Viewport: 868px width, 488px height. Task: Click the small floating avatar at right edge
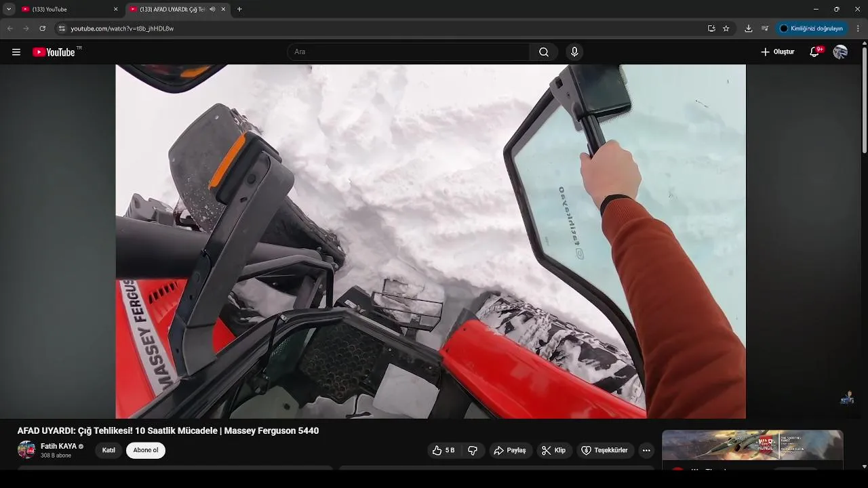click(847, 398)
